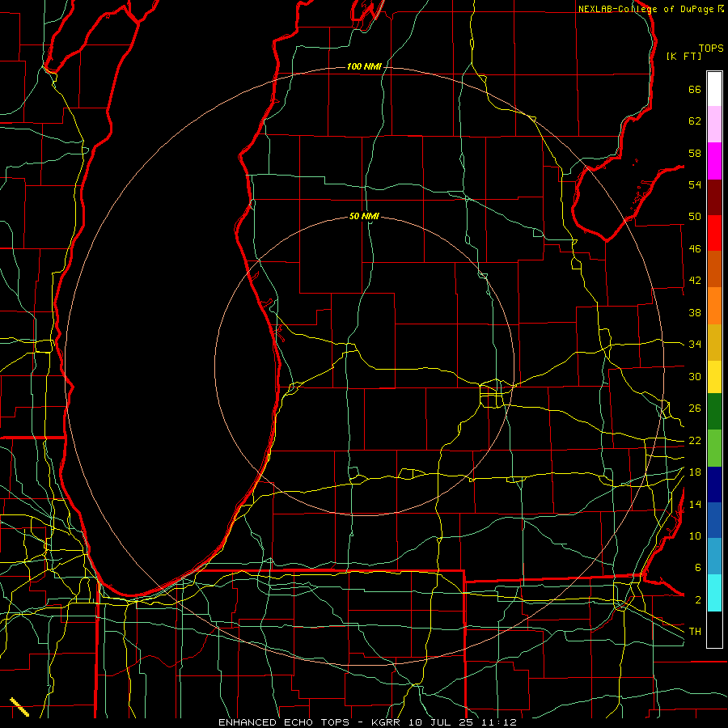Click the yellow diagonal marker in bottom-left corner
Viewport: 728px width, 728px height.
click(19, 707)
